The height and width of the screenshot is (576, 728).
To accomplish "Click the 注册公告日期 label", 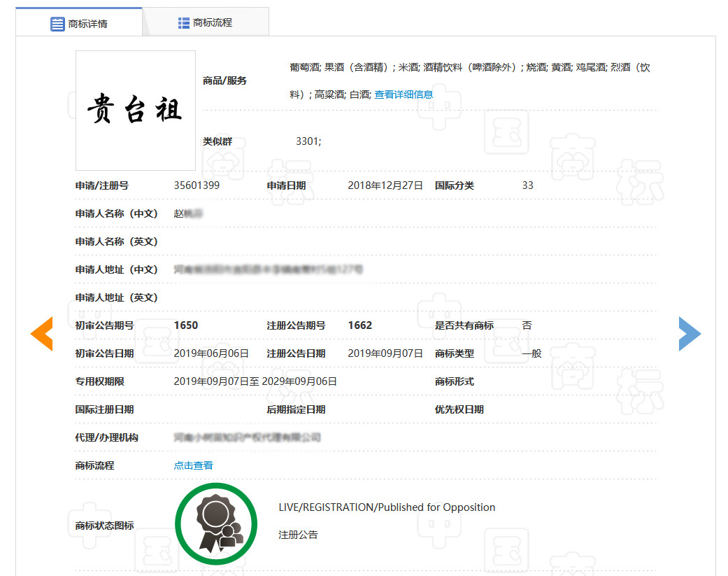I will (296, 353).
